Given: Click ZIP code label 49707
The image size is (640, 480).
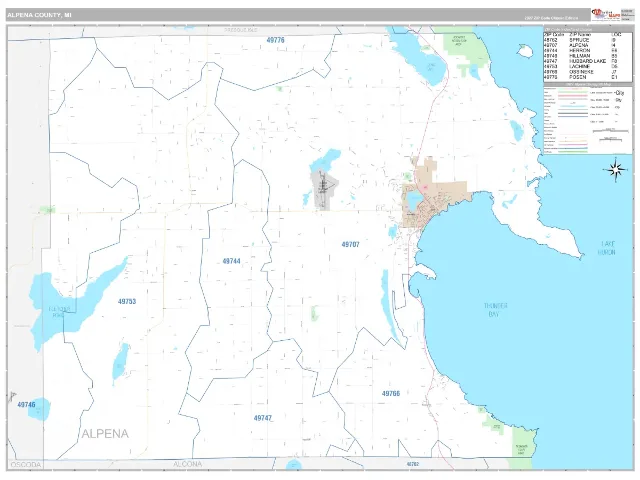Looking at the screenshot, I should 351,244.
